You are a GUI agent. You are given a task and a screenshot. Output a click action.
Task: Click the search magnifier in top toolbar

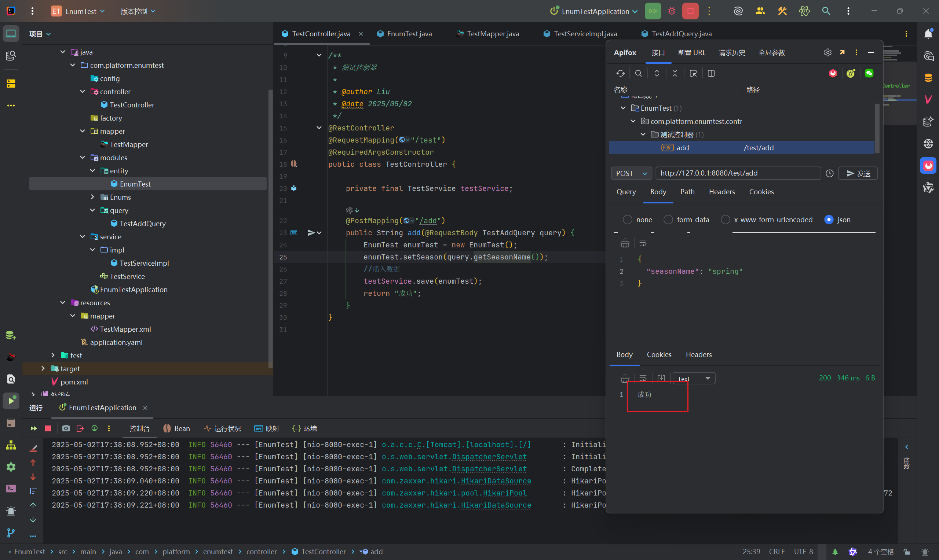click(x=826, y=11)
